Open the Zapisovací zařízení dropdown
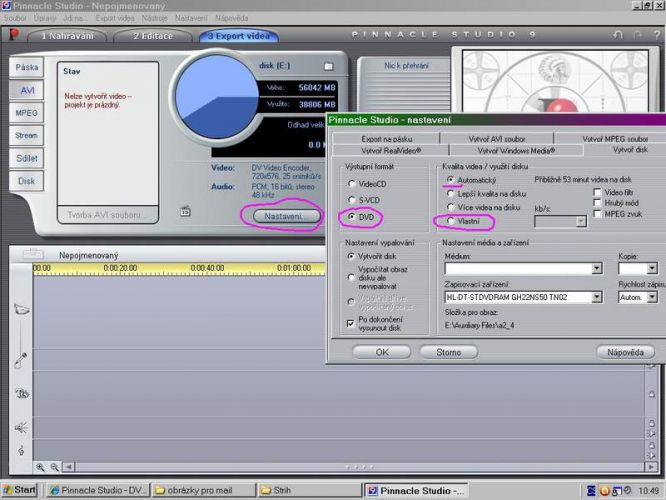 (597, 297)
